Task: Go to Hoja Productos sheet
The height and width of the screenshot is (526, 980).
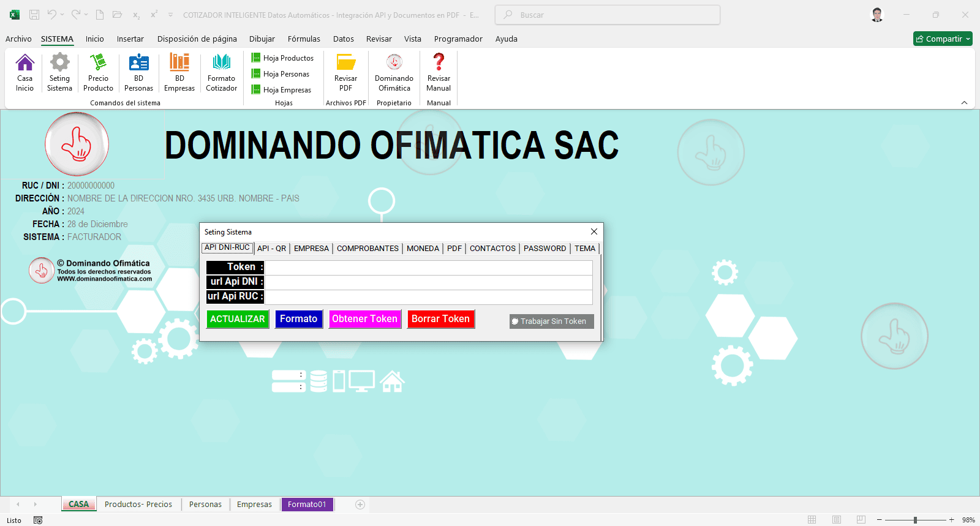Action: click(x=282, y=58)
